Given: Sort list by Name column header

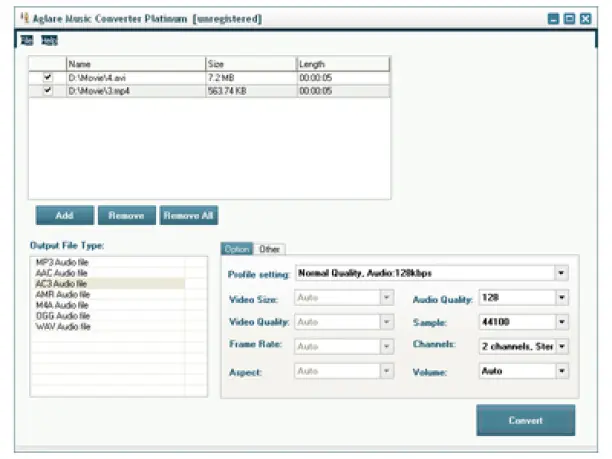Looking at the screenshot, I should [136, 64].
